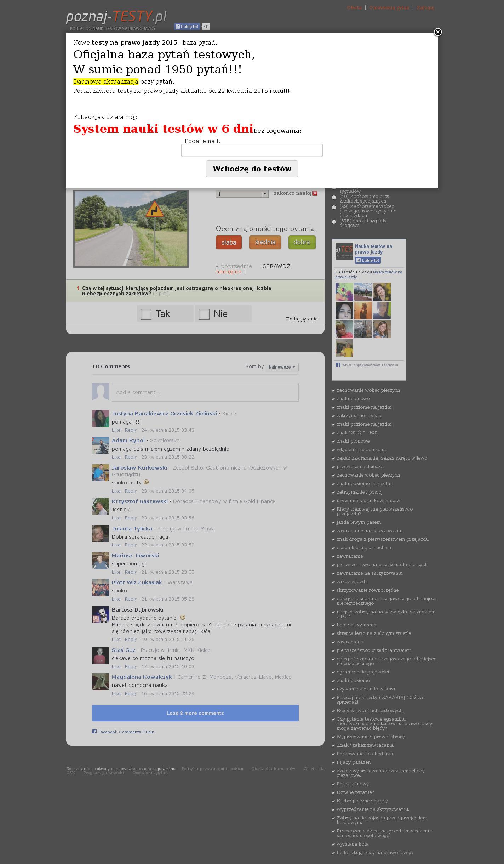504x864 pixels.
Task: Click 'zakończ naukę' link
Action: pos(293,193)
